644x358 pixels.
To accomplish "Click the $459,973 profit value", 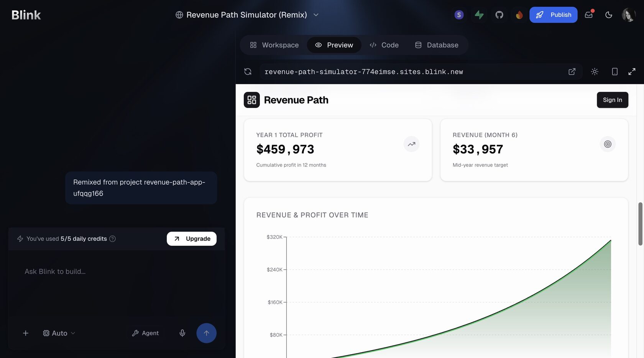I will coord(285,149).
